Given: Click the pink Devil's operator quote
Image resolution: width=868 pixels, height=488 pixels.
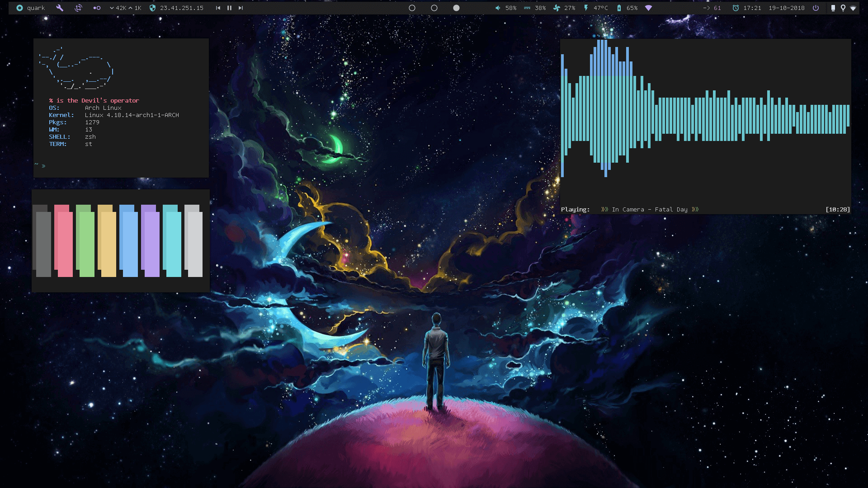Looking at the screenshot, I should click(94, 101).
